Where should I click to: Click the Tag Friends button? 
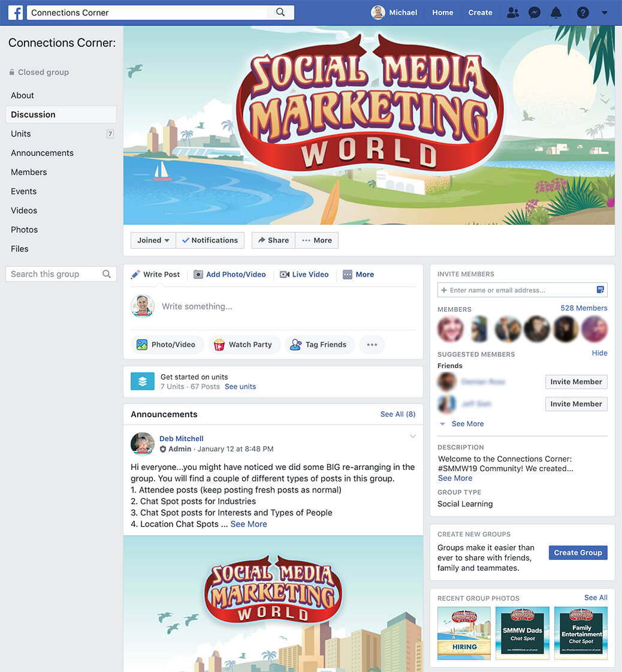(x=319, y=345)
